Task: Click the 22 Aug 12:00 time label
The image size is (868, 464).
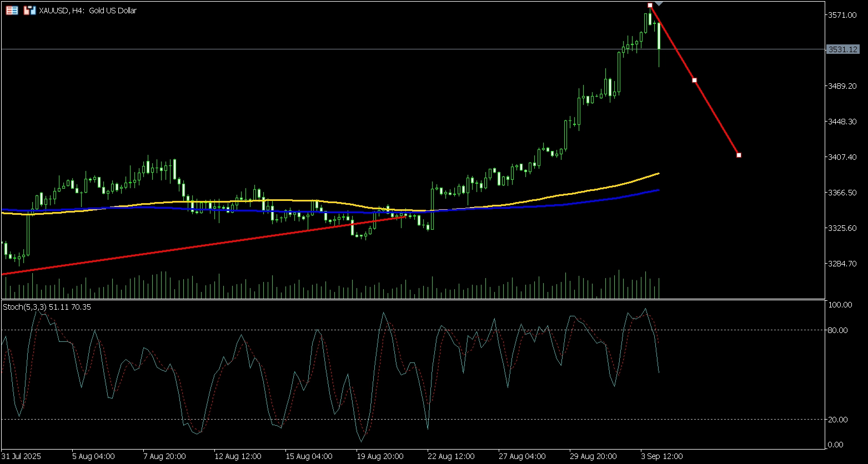Action: click(x=450, y=456)
